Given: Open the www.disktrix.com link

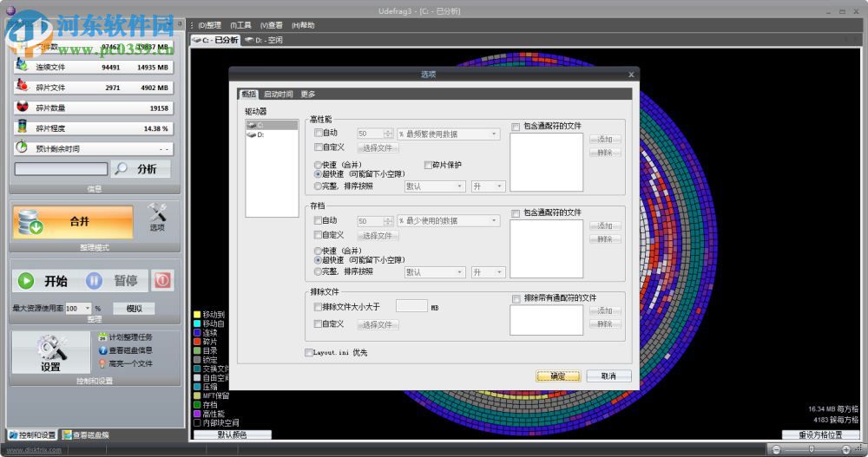Looking at the screenshot, I should pos(34,450).
